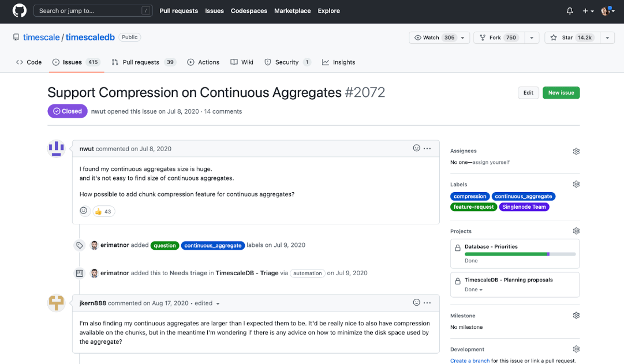Click the Assignees gear icon
This screenshot has width=624, height=364.
point(576,151)
